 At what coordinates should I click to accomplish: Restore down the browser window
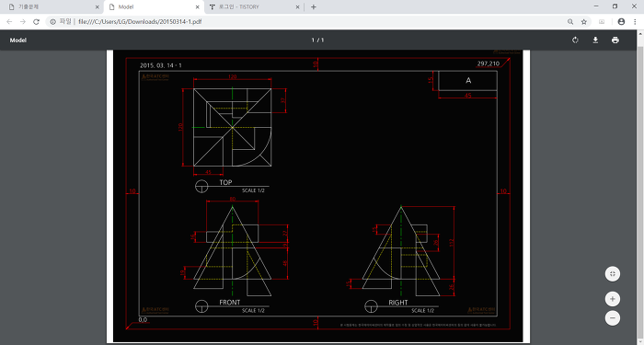[615, 6]
